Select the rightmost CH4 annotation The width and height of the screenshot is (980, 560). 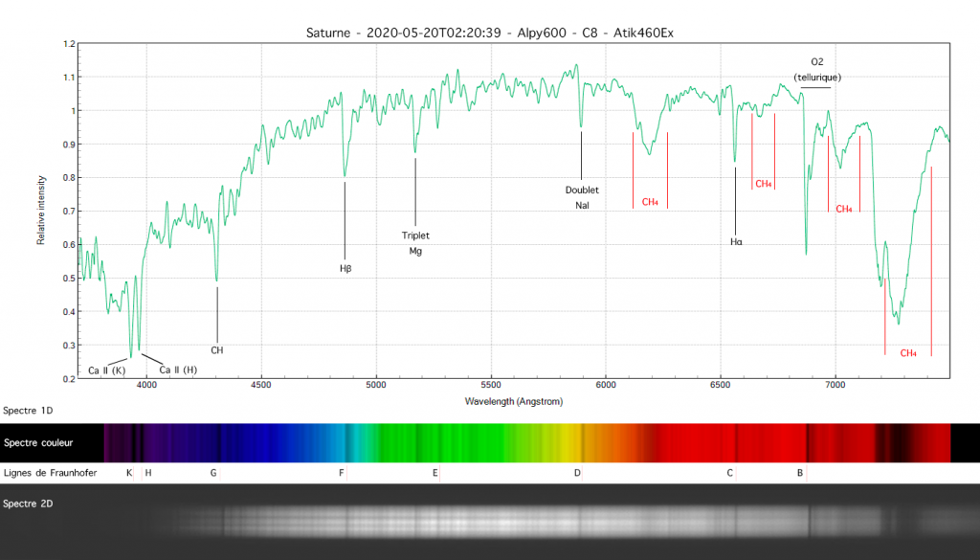907,351
